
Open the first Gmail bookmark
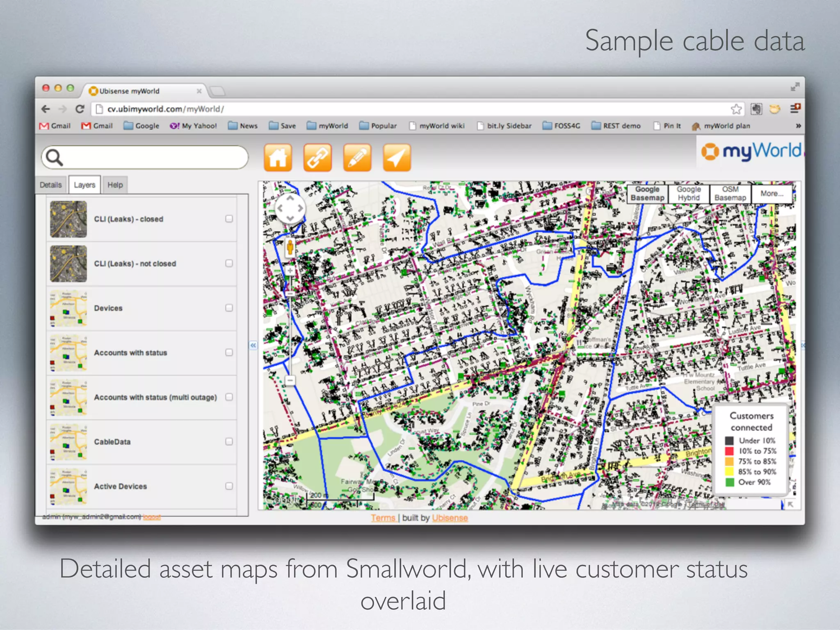55,126
